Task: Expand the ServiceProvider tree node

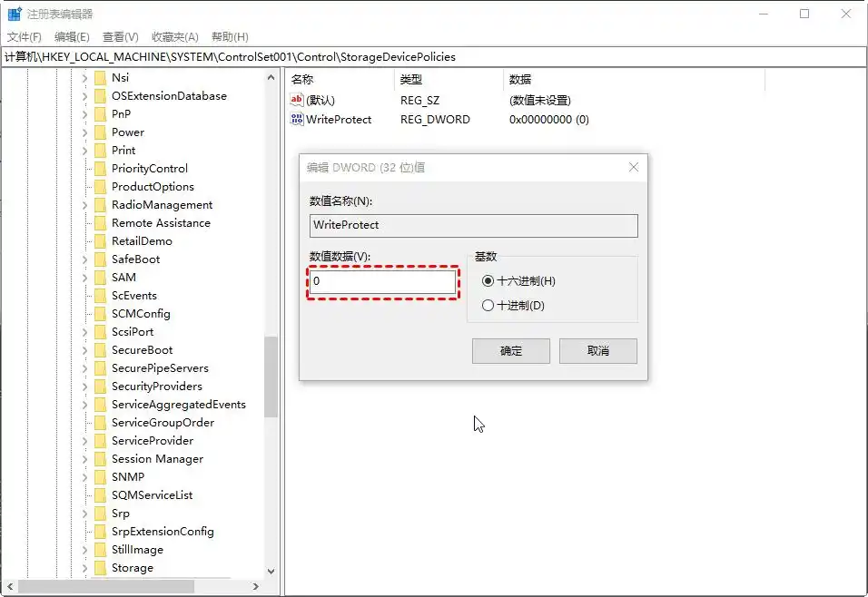Action: coord(84,440)
